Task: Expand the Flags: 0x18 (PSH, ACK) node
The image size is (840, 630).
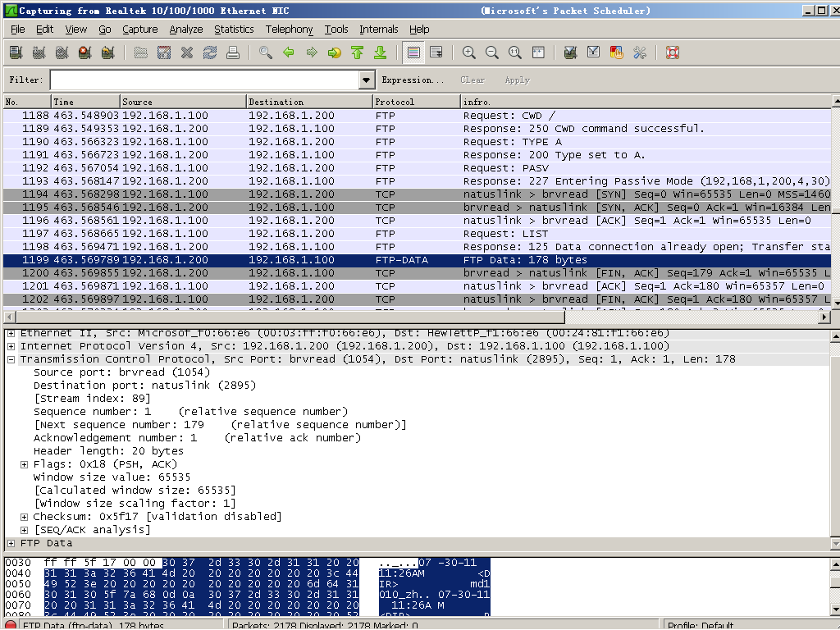Action: pyautogui.click(x=24, y=464)
